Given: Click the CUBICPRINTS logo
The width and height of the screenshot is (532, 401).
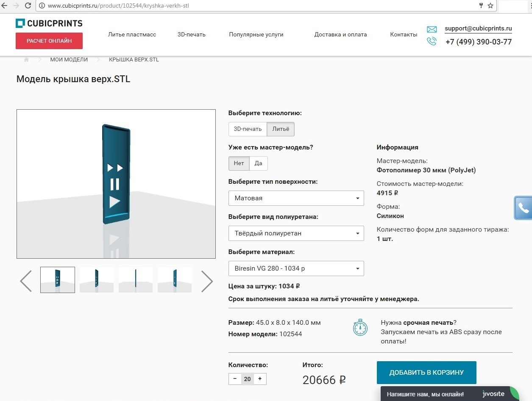Looking at the screenshot, I should 49,23.
